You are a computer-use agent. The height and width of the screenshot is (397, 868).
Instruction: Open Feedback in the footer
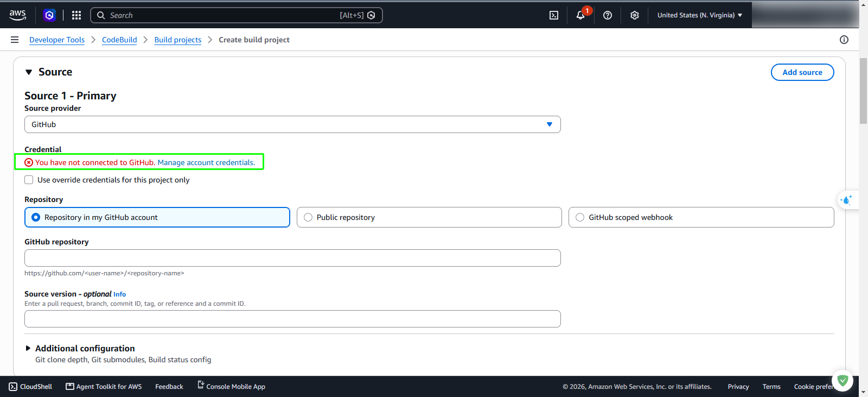pyautogui.click(x=169, y=387)
